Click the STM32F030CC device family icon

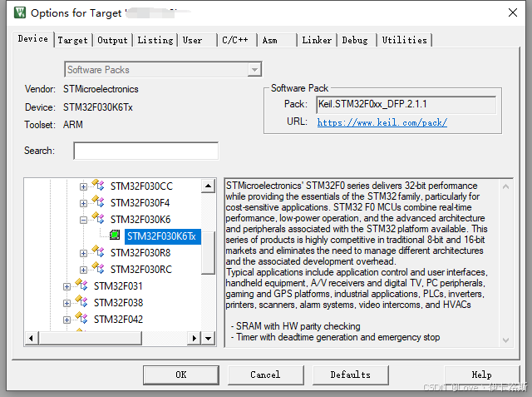click(x=98, y=185)
